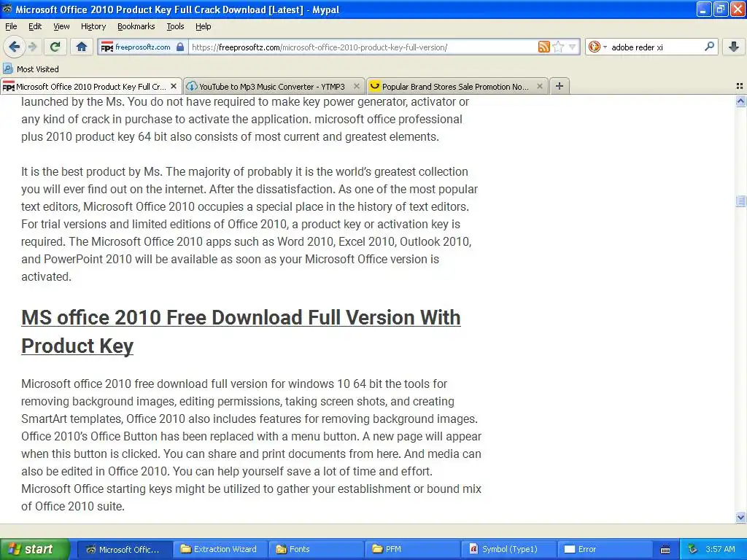
Task: Click the vertical scrollbar up arrow
Action: [x=740, y=101]
